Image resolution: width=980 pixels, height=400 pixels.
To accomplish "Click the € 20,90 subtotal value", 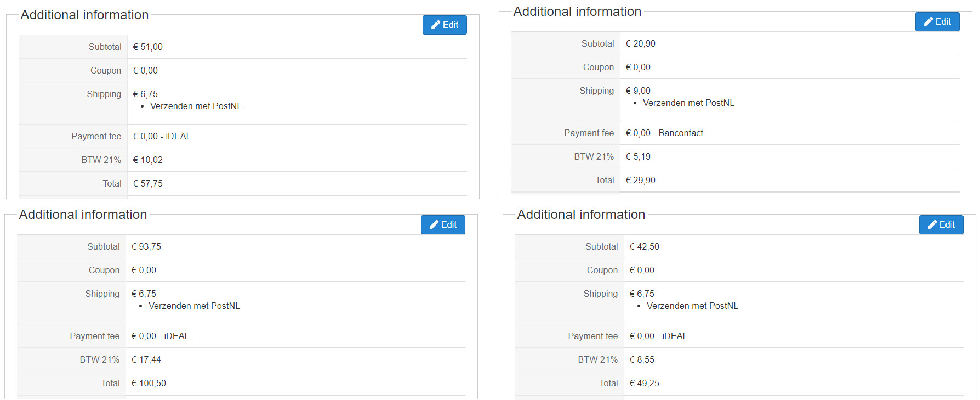I will [x=640, y=43].
